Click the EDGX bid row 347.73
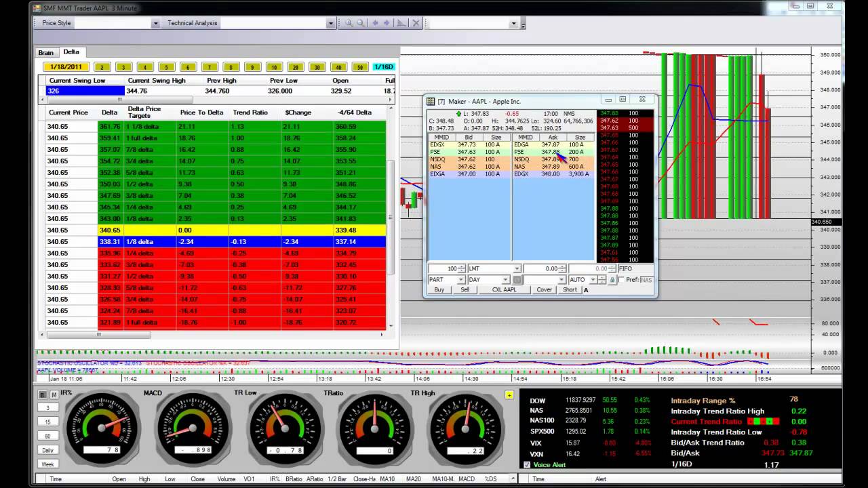The width and height of the screenshot is (868, 488). pos(469,144)
